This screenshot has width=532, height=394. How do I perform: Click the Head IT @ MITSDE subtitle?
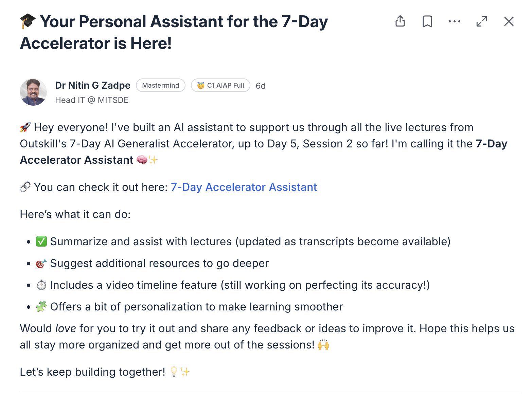(x=92, y=100)
